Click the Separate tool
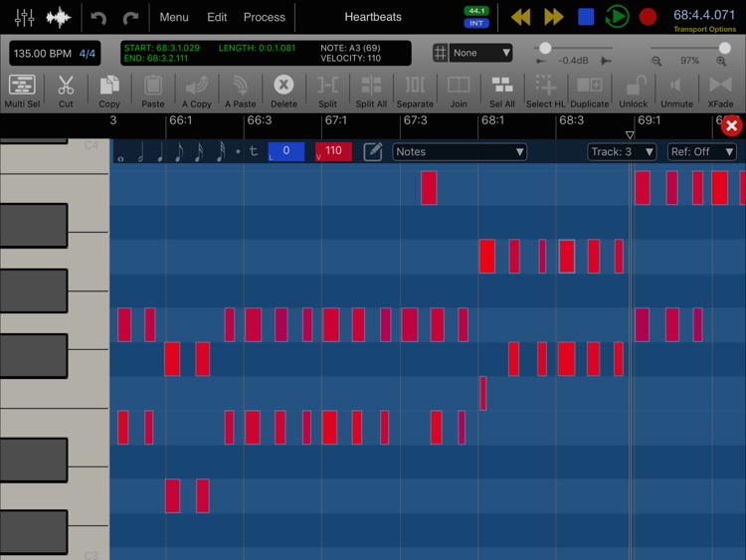 coord(415,92)
